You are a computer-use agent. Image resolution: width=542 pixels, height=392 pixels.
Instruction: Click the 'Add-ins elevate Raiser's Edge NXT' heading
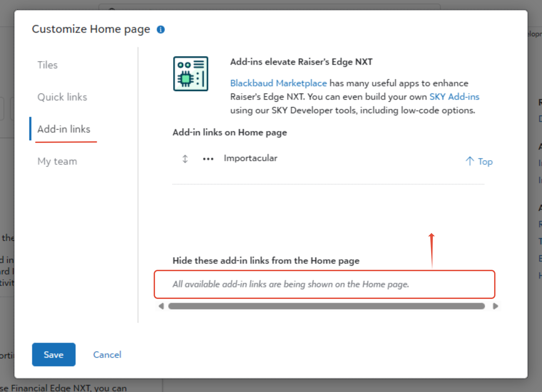(x=301, y=62)
